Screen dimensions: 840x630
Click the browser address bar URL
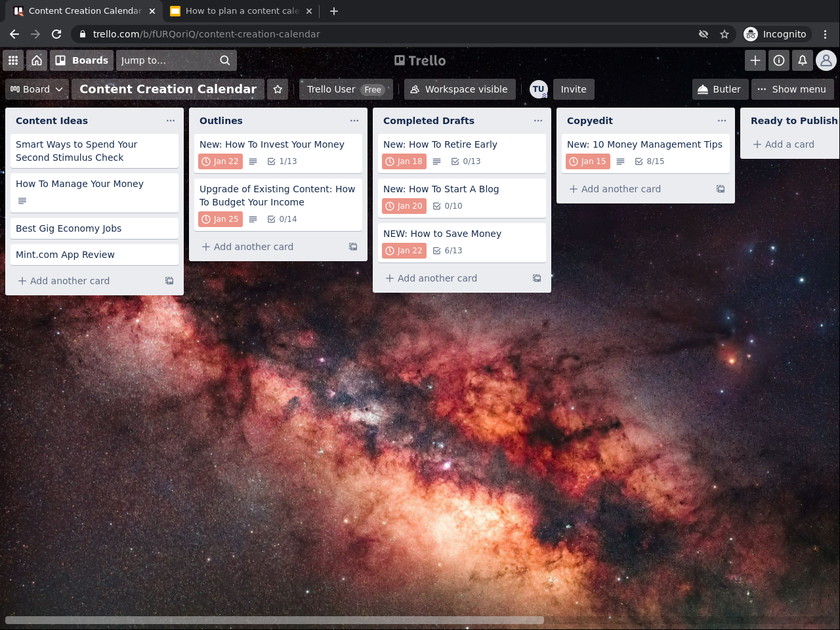(x=206, y=34)
